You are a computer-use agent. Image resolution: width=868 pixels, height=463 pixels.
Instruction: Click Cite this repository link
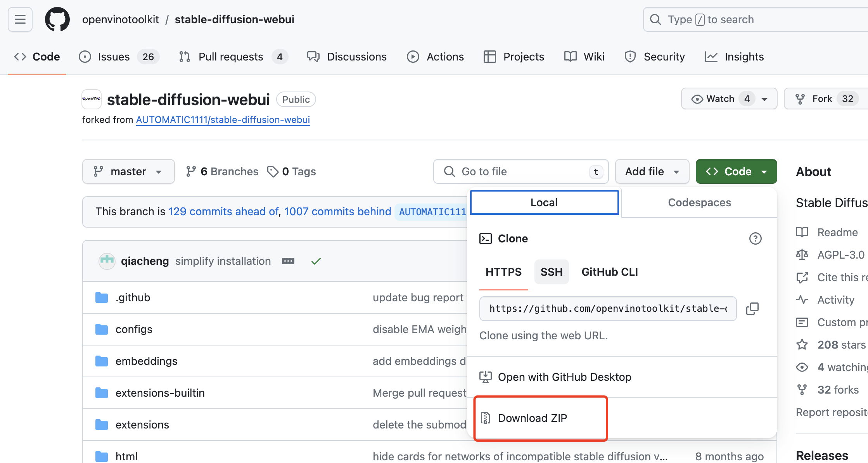click(x=832, y=277)
